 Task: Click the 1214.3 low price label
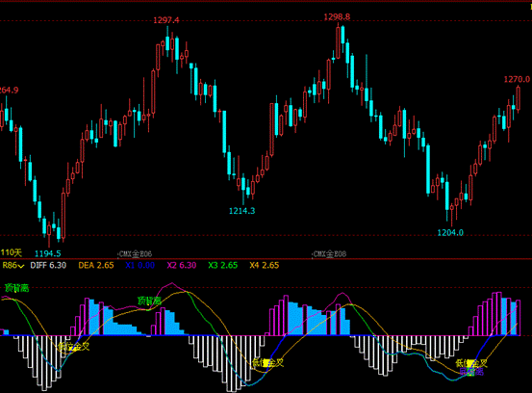tap(241, 211)
